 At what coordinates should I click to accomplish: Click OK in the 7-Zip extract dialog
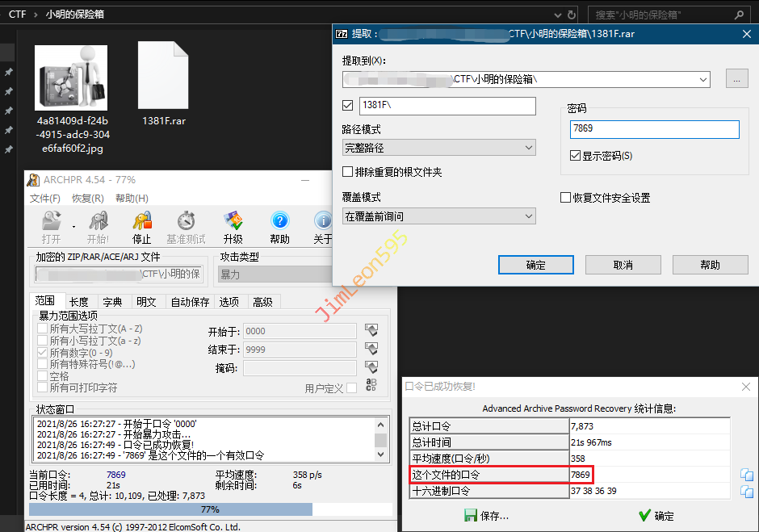click(x=535, y=265)
